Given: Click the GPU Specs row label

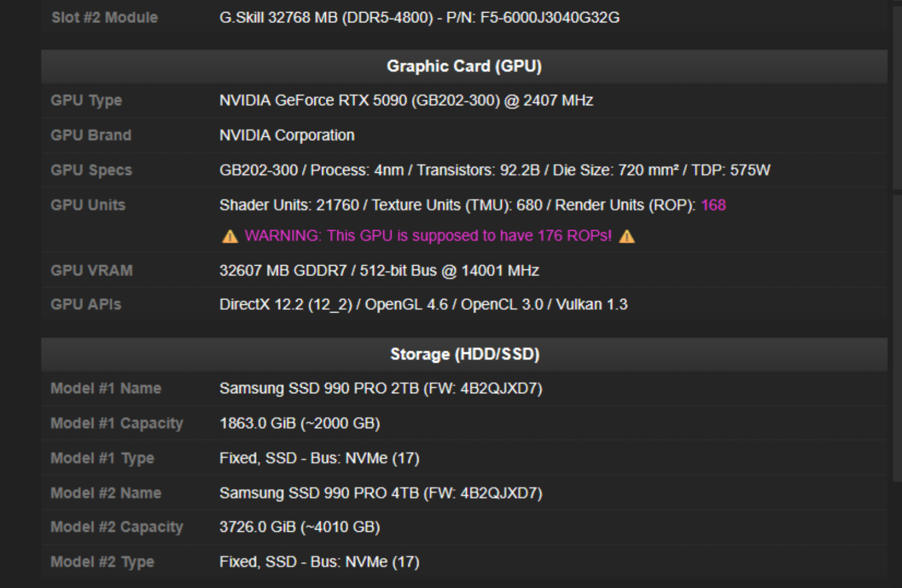Looking at the screenshot, I should pos(91,170).
